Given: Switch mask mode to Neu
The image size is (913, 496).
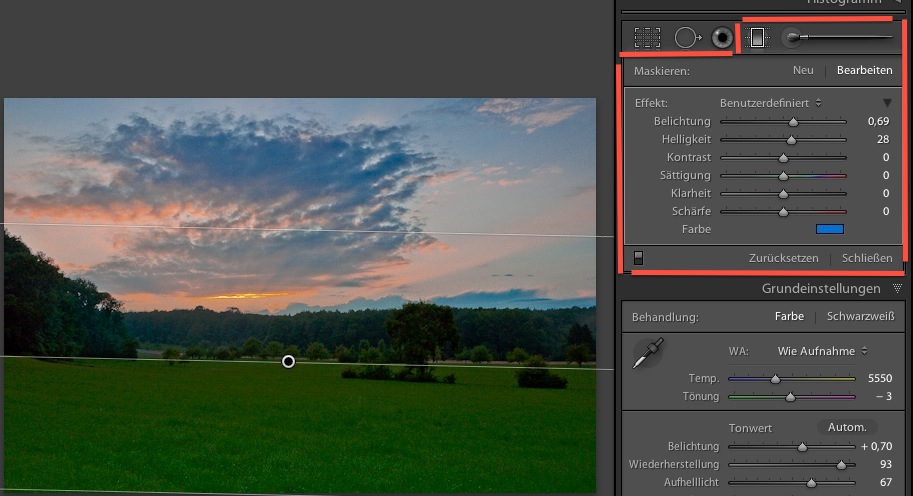Looking at the screenshot, I should click(803, 71).
